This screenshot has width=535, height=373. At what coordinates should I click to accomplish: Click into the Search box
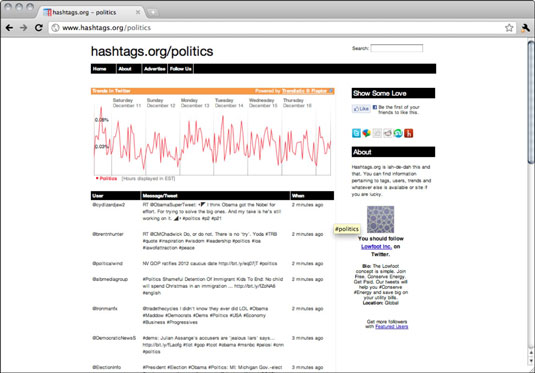pos(397,48)
